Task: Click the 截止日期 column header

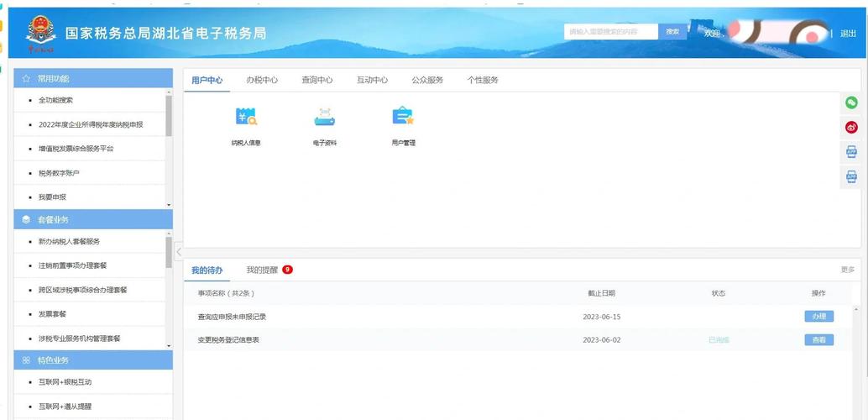Action: pyautogui.click(x=601, y=293)
